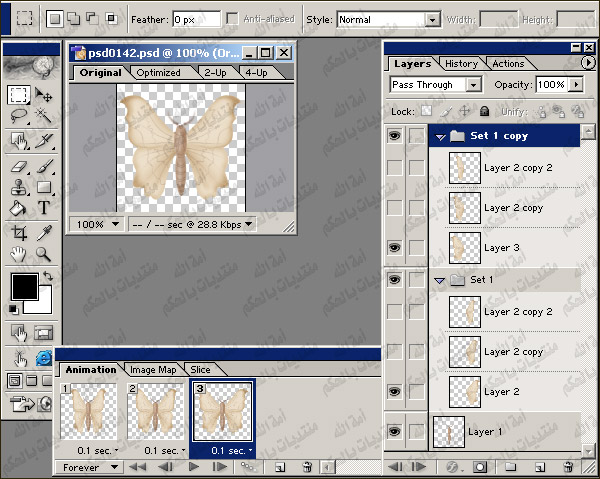
Task: Open the Image Map palette tab
Action: pos(153,369)
